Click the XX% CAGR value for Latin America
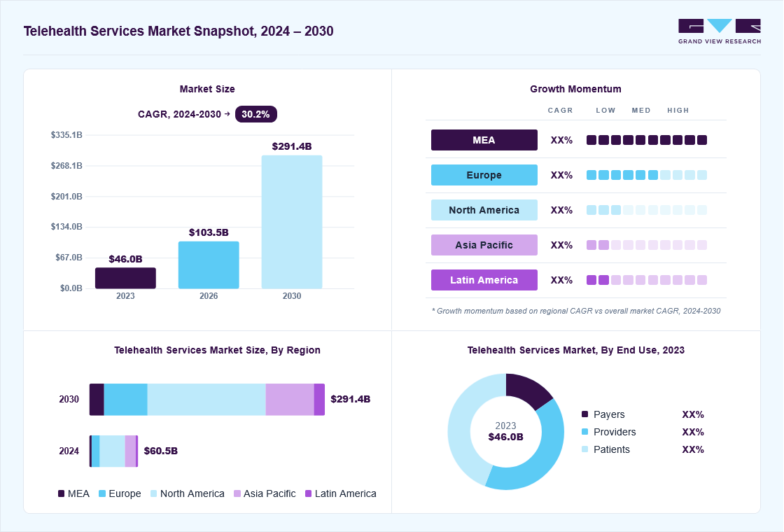This screenshot has height=532, width=784. pos(561,281)
